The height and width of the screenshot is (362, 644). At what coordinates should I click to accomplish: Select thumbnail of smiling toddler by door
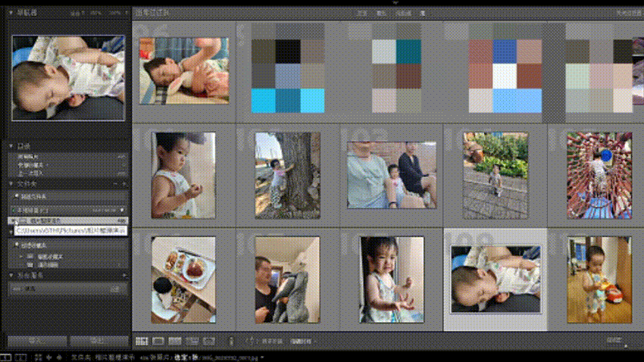[x=392, y=280]
